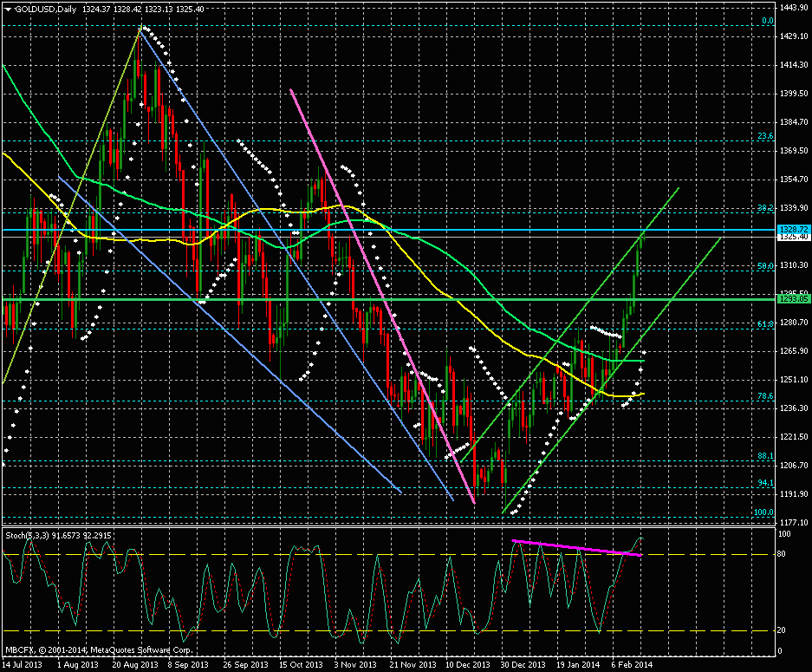This screenshot has width=812, height=672.
Task: Click the Fibonacci 38.2 level label
Action: (x=766, y=207)
